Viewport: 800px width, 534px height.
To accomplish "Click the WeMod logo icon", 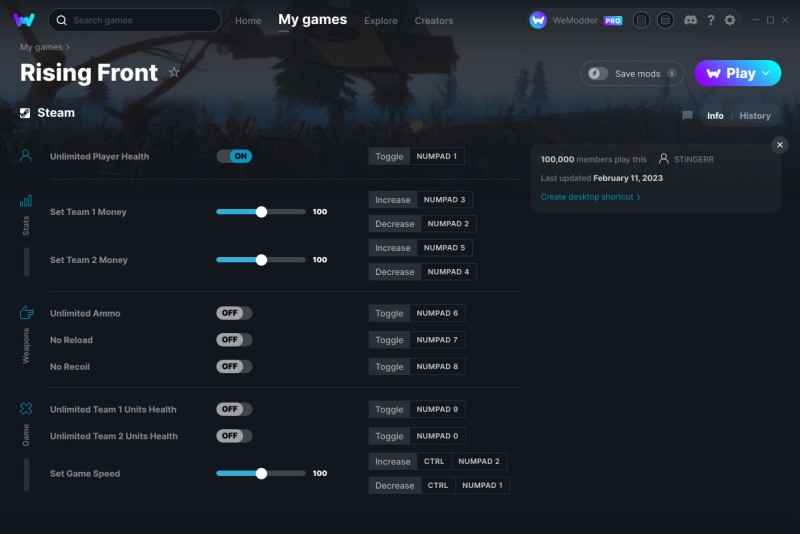I will (x=24, y=20).
